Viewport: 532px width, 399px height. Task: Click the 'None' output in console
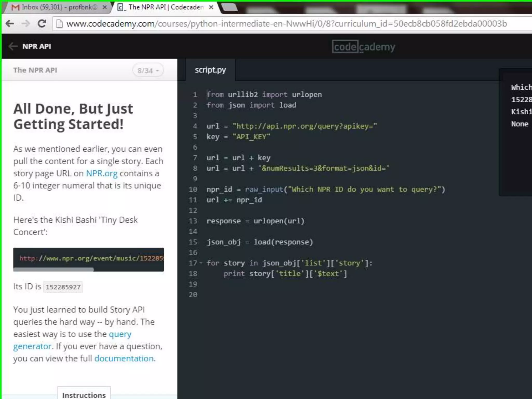point(520,124)
